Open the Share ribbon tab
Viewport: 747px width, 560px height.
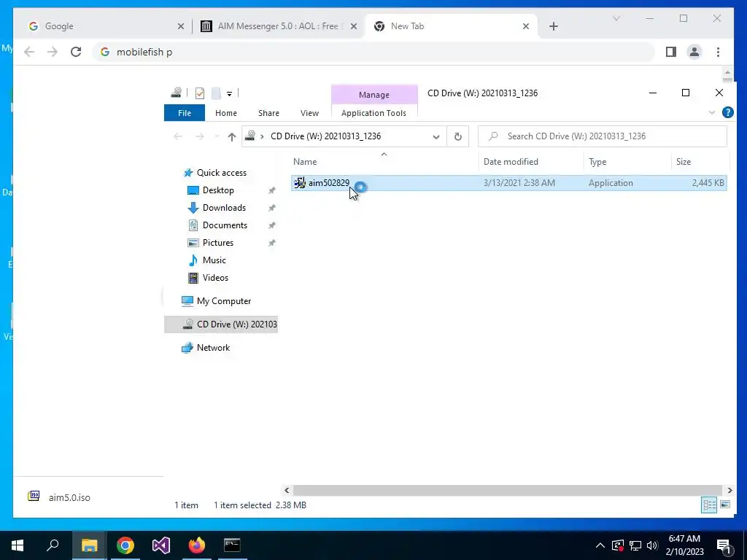click(x=268, y=113)
